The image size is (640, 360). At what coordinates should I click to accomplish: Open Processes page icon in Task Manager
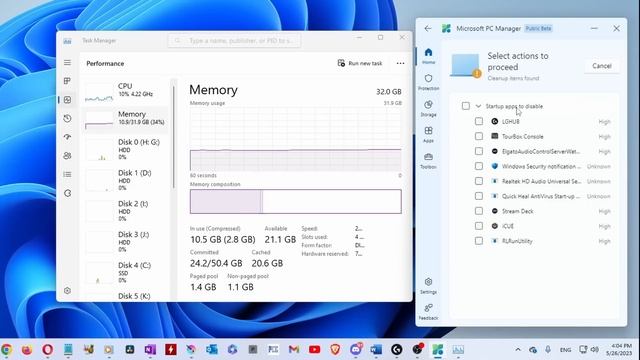click(67, 81)
